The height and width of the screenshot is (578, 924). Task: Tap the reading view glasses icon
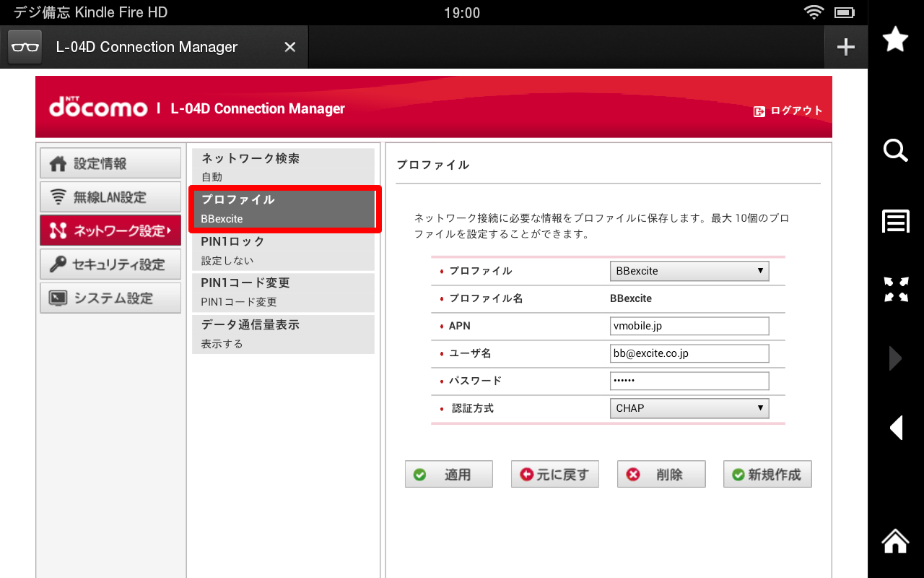point(25,47)
